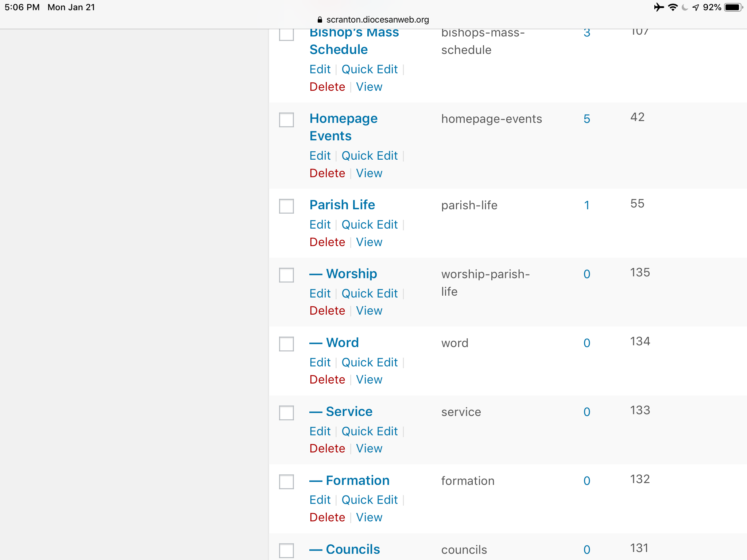Click Delete under Parish Life
This screenshot has width=747, height=560.
pyautogui.click(x=327, y=242)
